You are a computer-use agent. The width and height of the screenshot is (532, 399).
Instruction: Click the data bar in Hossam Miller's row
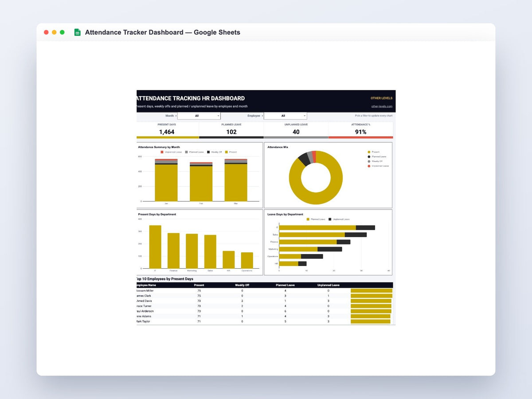(372, 290)
